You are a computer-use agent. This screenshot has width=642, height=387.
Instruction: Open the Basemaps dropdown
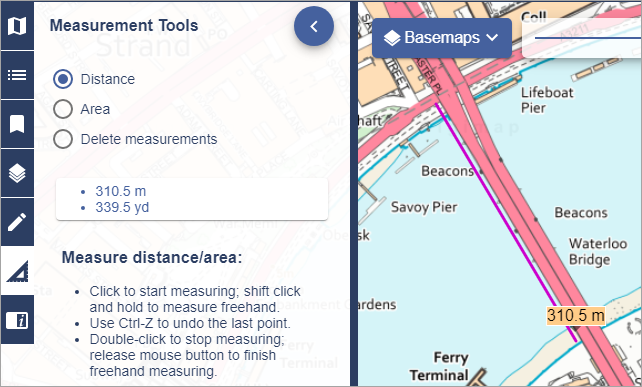tap(442, 38)
